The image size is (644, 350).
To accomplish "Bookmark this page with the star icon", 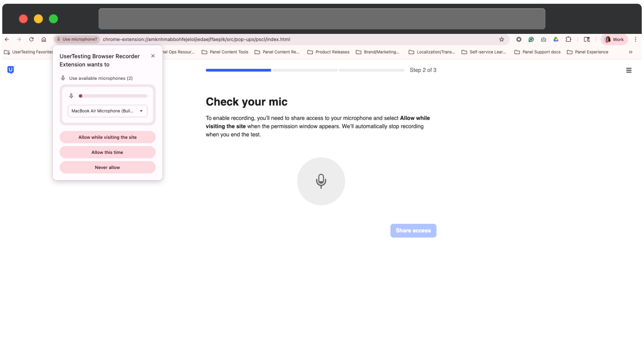I will [x=501, y=39].
